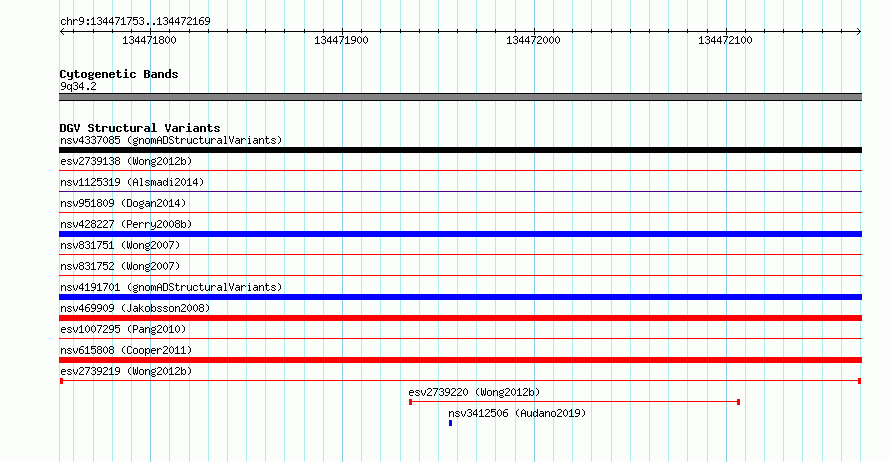890x462 pixels.
Task: Click the small blue nsv3412506 marker
Action: (x=451, y=423)
